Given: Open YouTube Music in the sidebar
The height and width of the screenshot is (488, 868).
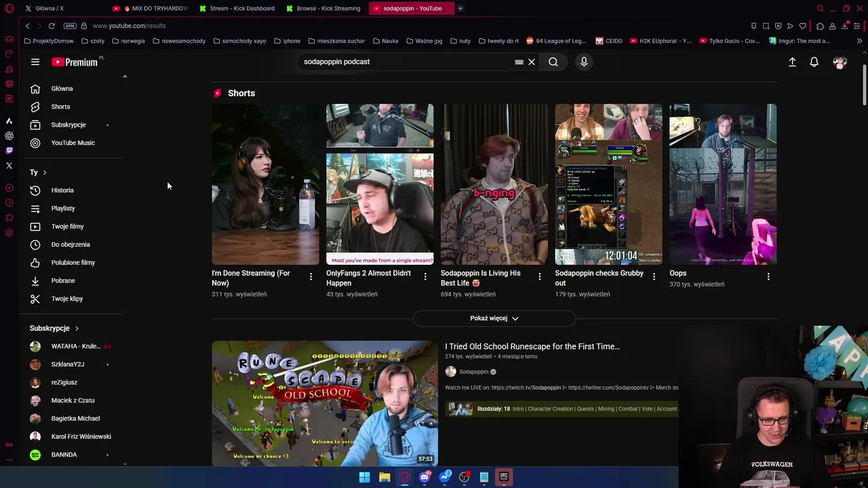Looking at the screenshot, I should pyautogui.click(x=73, y=143).
